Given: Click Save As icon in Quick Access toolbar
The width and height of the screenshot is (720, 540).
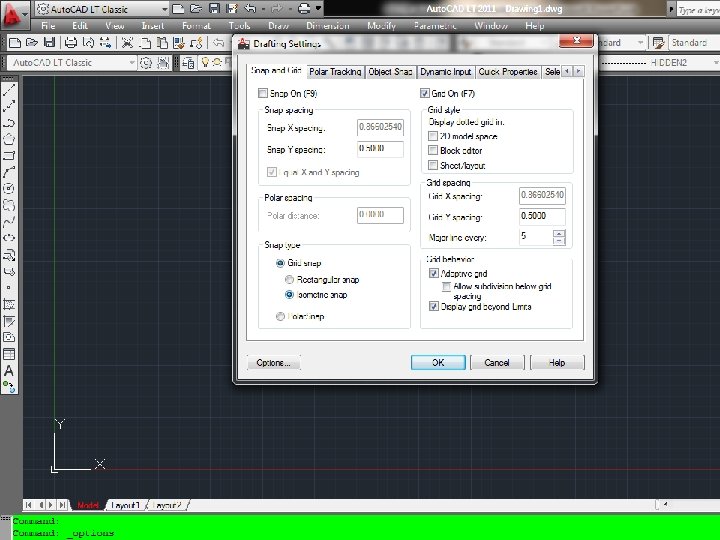Looking at the screenshot, I should point(232,8).
